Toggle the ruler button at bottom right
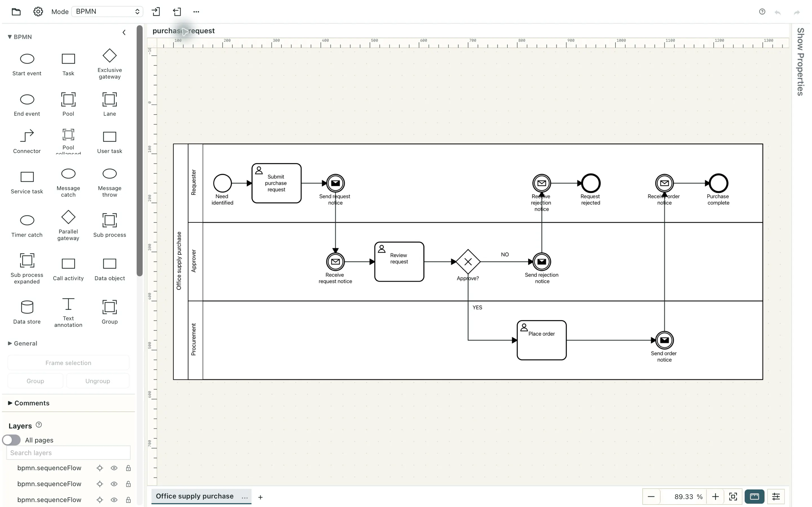 [754, 497]
